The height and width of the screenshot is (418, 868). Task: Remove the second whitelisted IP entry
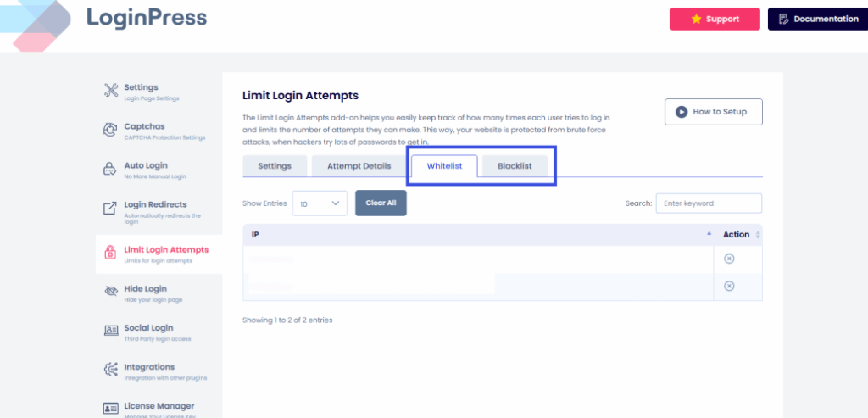tap(729, 287)
